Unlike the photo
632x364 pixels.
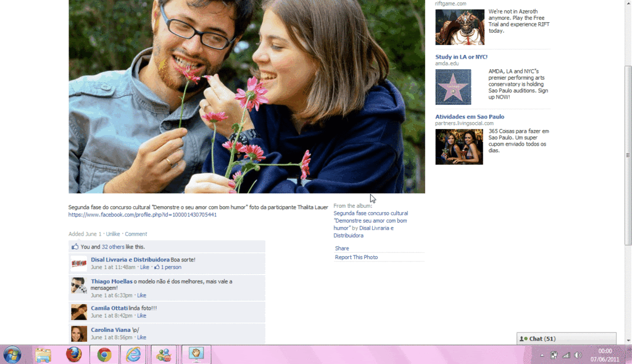point(113,234)
